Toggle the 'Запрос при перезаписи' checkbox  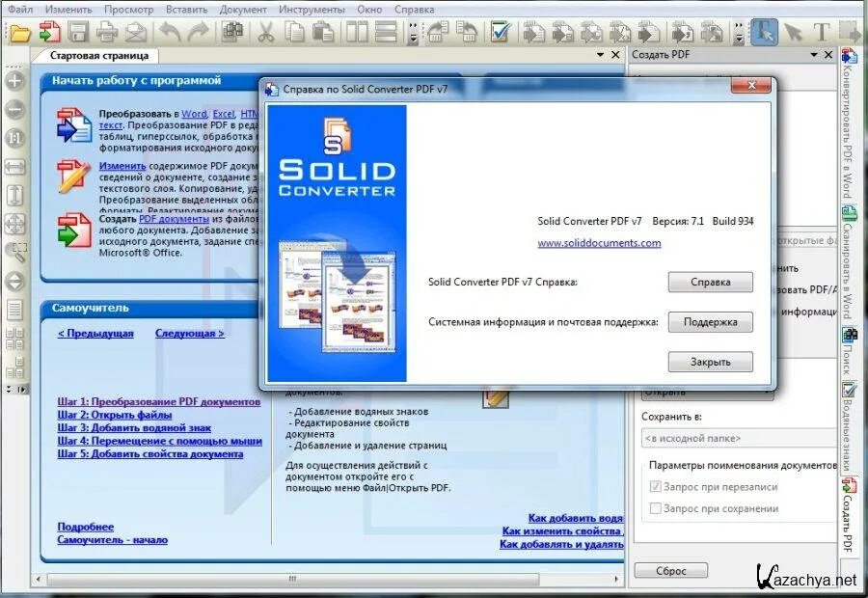point(656,487)
